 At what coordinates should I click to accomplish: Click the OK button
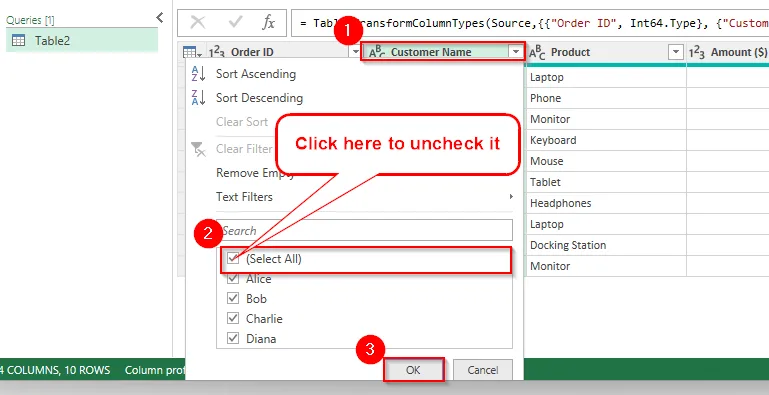[x=413, y=370]
